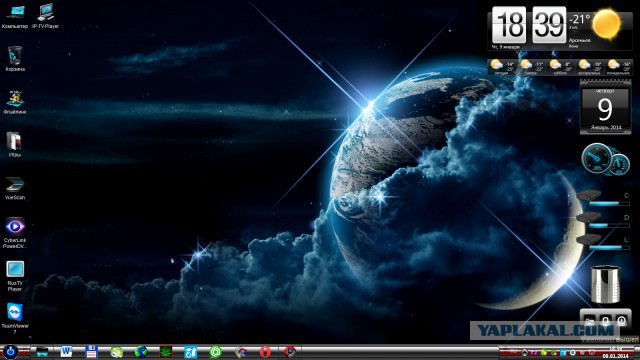Click the Start power orb button
Viewport: 640px width, 360px height.
[x=10, y=352]
